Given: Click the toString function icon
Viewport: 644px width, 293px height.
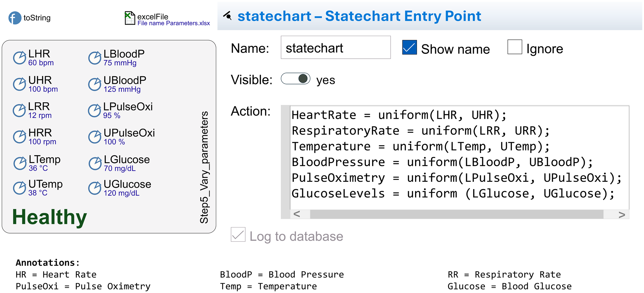Looking at the screenshot, I should click(x=15, y=18).
